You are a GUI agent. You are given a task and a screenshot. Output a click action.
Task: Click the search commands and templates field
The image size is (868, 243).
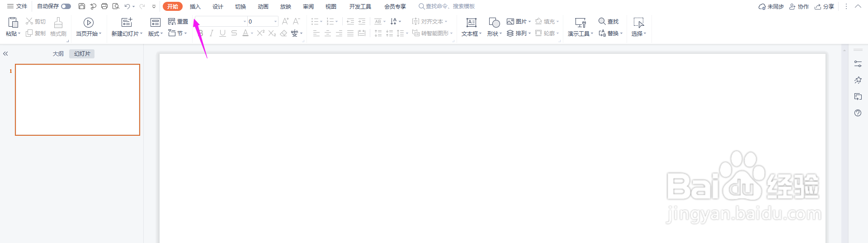point(447,6)
